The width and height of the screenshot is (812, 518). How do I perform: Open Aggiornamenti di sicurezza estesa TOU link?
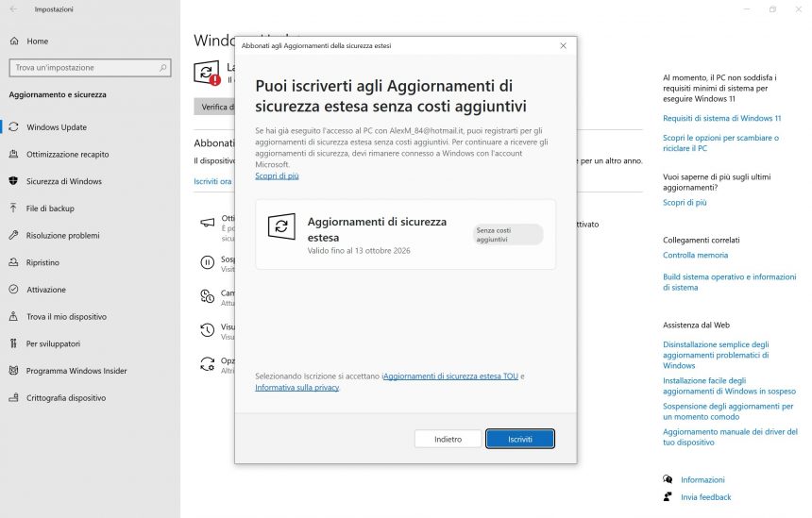(450, 376)
